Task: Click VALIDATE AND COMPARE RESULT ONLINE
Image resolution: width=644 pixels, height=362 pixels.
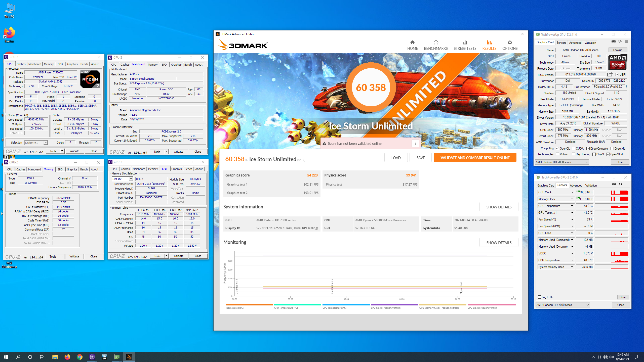Action: click(x=475, y=158)
